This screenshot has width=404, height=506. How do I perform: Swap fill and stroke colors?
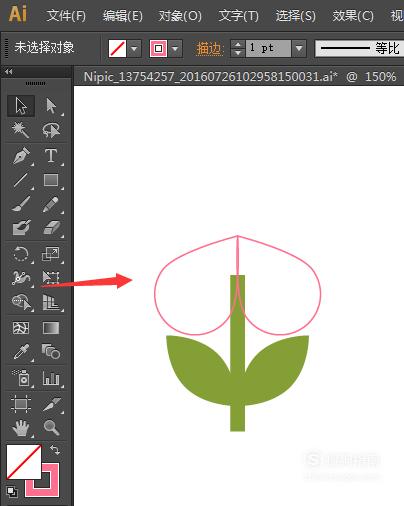point(55,450)
